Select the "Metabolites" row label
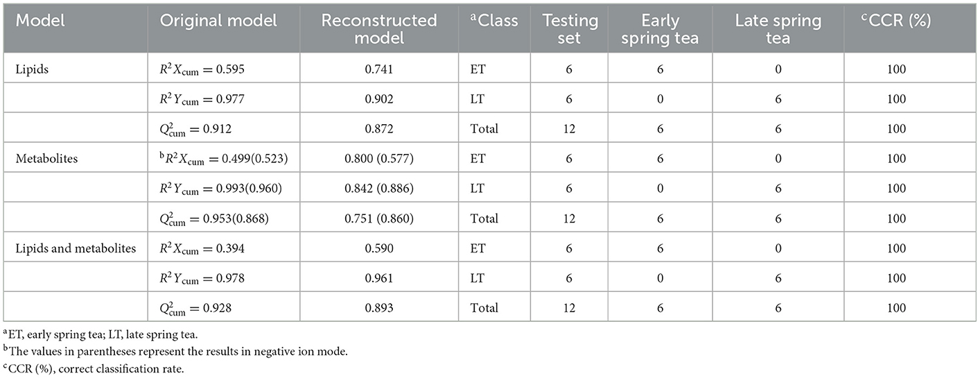The height and width of the screenshot is (378, 980). point(46,159)
